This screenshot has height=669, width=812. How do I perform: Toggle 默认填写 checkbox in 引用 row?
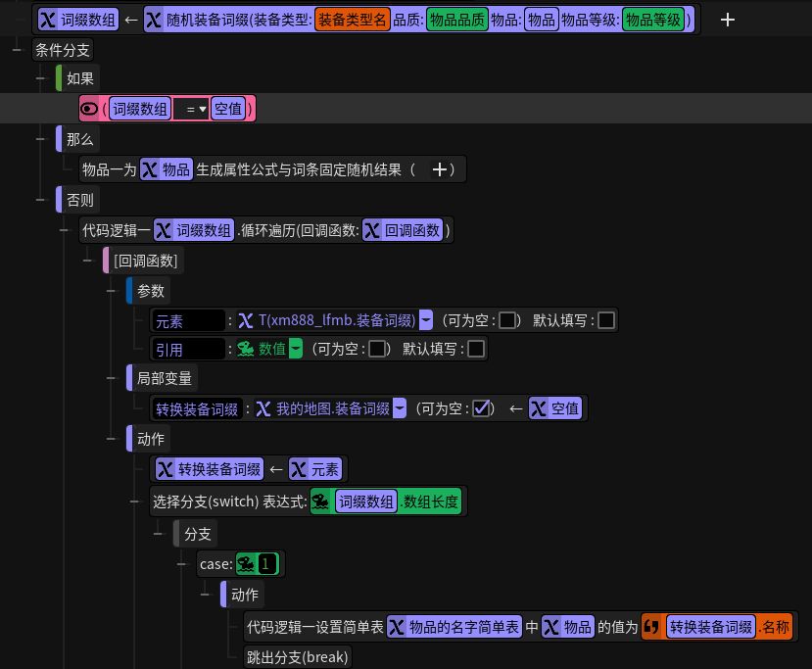476,349
